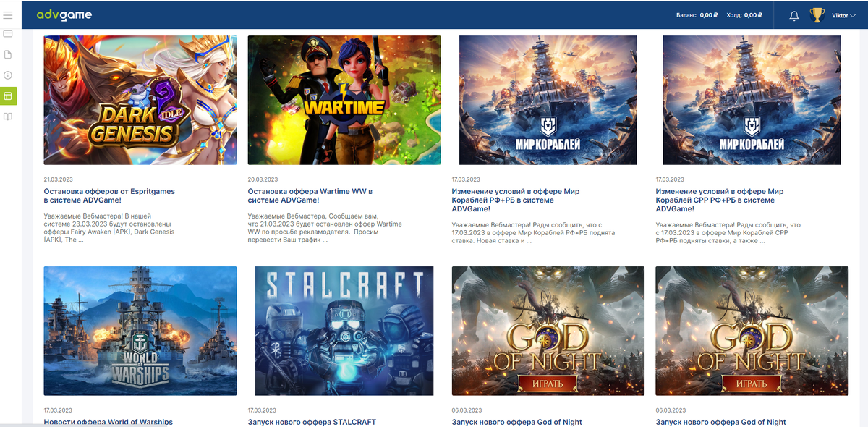Click the excerpt mentioning 'подняты ставки, а также'
Viewport: 868px width, 427px height.
point(728,232)
